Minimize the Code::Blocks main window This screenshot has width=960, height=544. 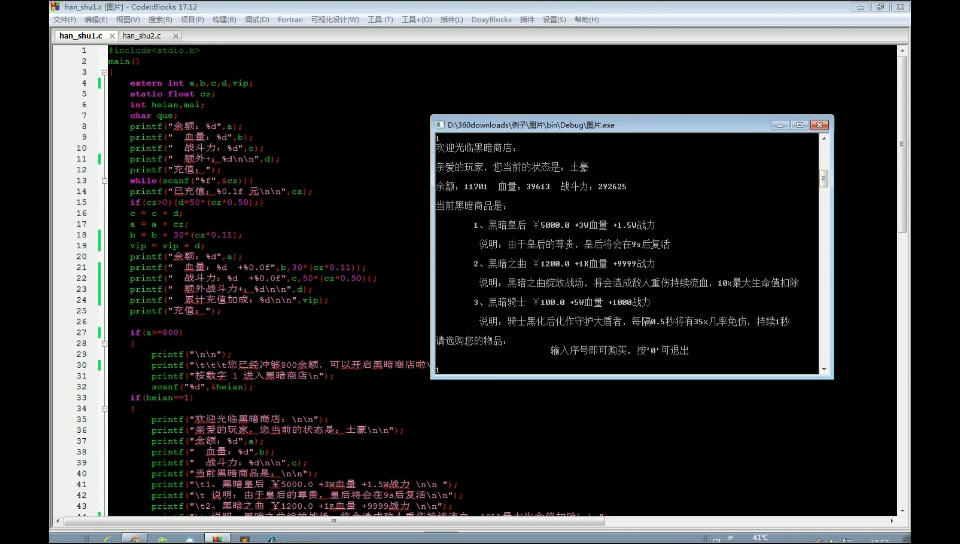click(x=861, y=7)
